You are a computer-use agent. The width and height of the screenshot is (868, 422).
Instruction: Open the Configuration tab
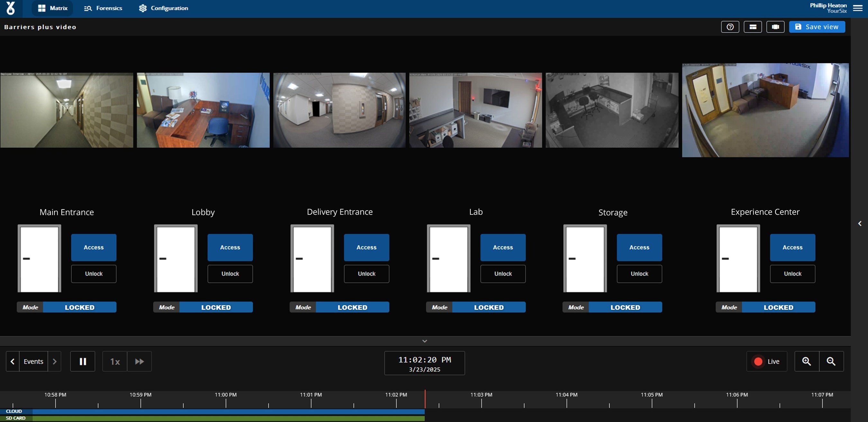click(x=163, y=8)
